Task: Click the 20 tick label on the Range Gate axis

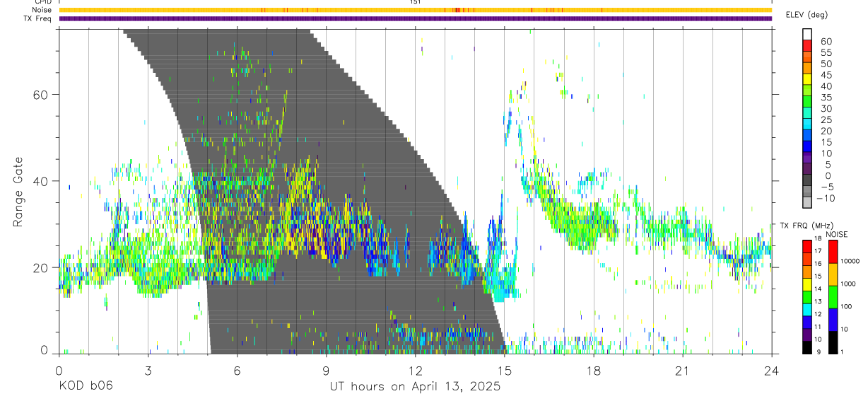Action: click(40, 267)
